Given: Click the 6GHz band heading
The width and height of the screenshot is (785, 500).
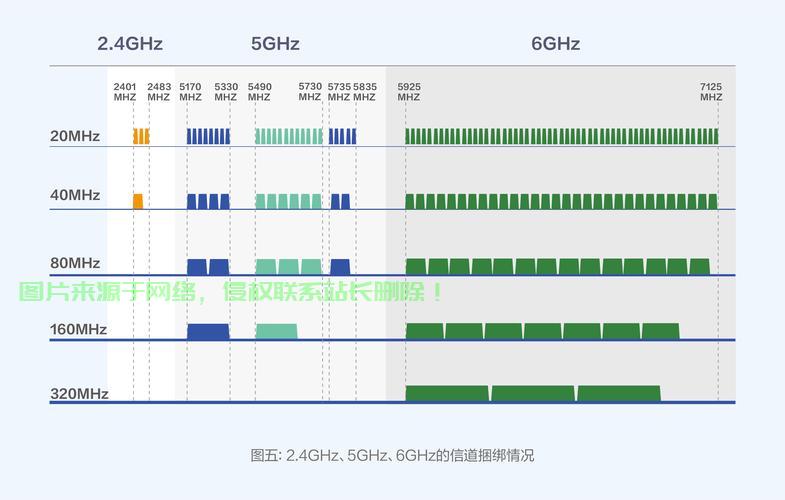Looking at the screenshot, I should pos(555,44).
